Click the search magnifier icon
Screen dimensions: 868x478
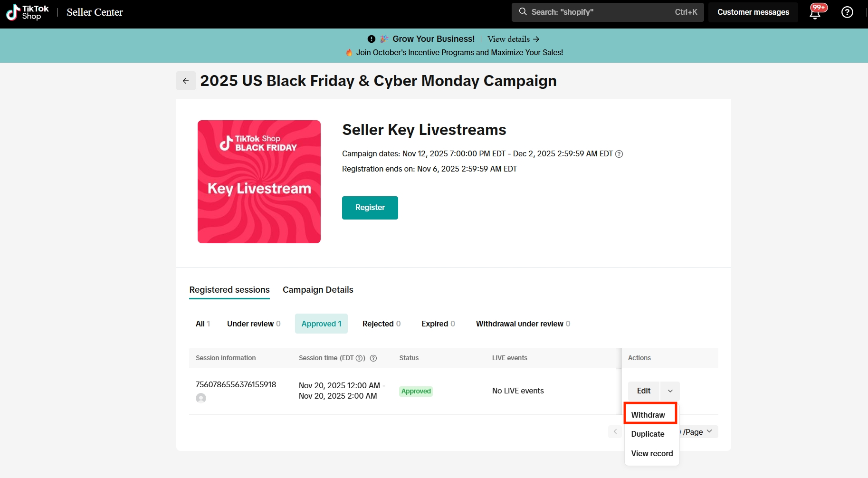[x=523, y=12]
